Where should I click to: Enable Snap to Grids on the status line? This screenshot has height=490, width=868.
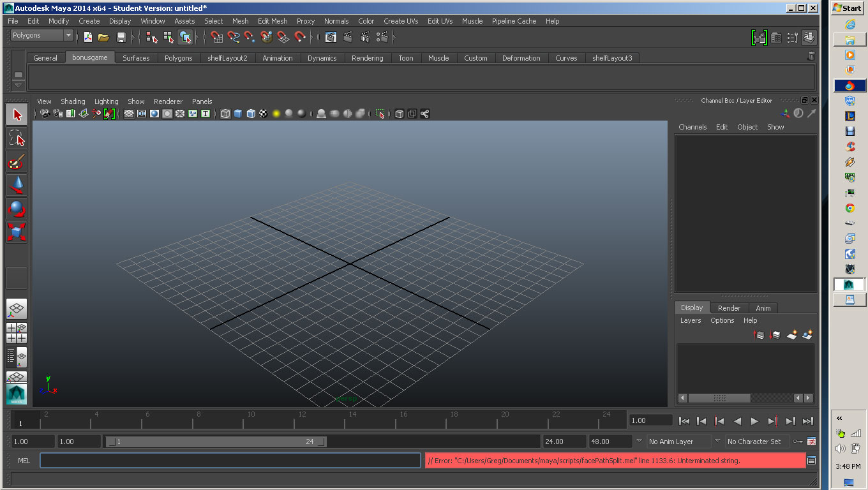216,37
